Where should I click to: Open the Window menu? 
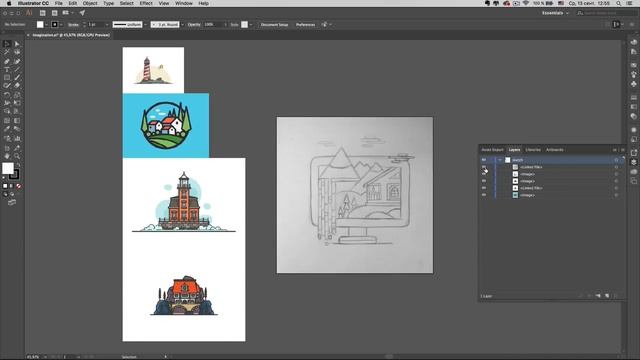[x=184, y=3]
